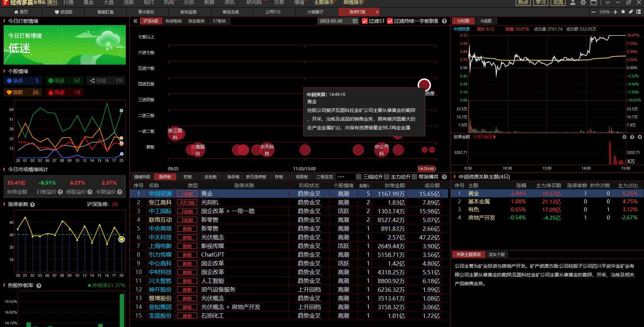Screen dimensions: 644x327
Task: Close the 涨停打板 tab
Action: point(377,12)
